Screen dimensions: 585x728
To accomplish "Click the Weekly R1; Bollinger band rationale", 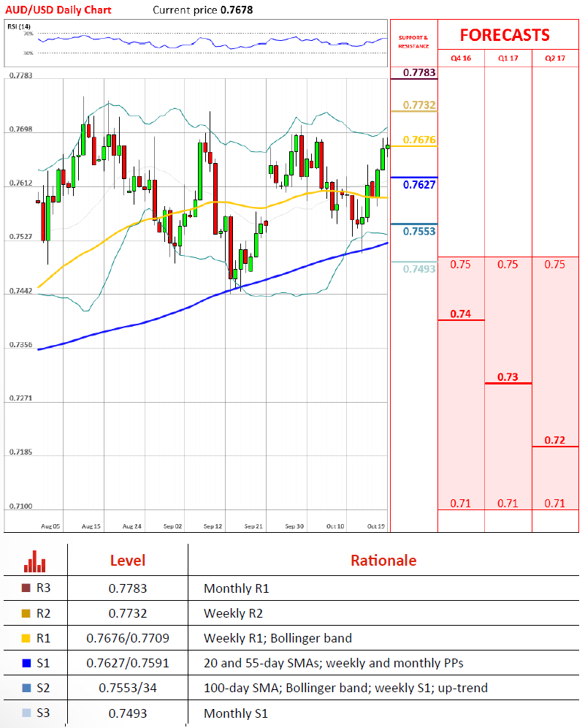I will [x=278, y=638].
